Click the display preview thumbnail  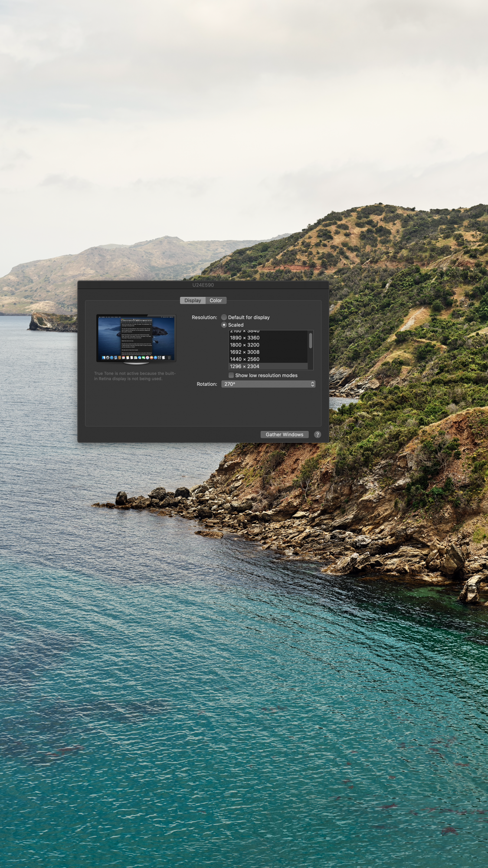[x=136, y=339]
